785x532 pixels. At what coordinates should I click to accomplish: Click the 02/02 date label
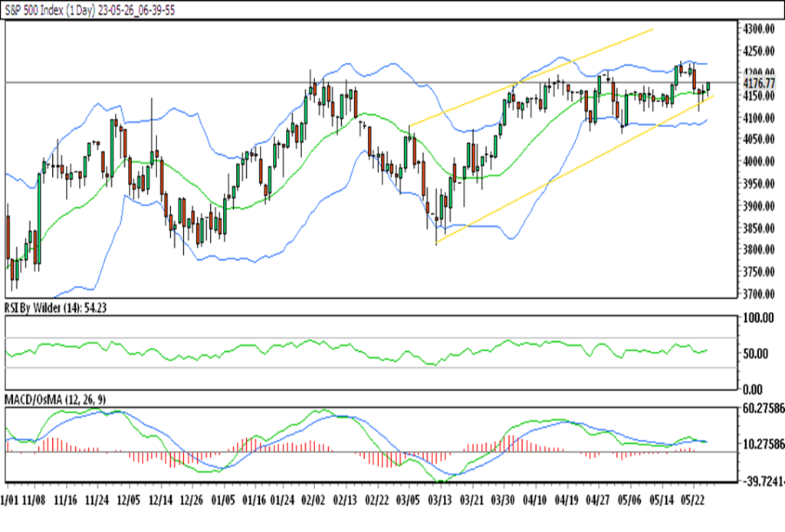[314, 500]
